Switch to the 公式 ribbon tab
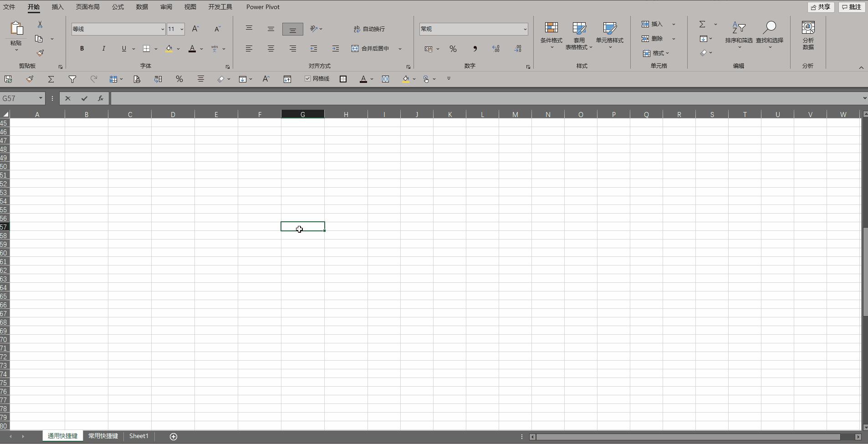Viewport: 868px width, 444px height. [x=118, y=7]
